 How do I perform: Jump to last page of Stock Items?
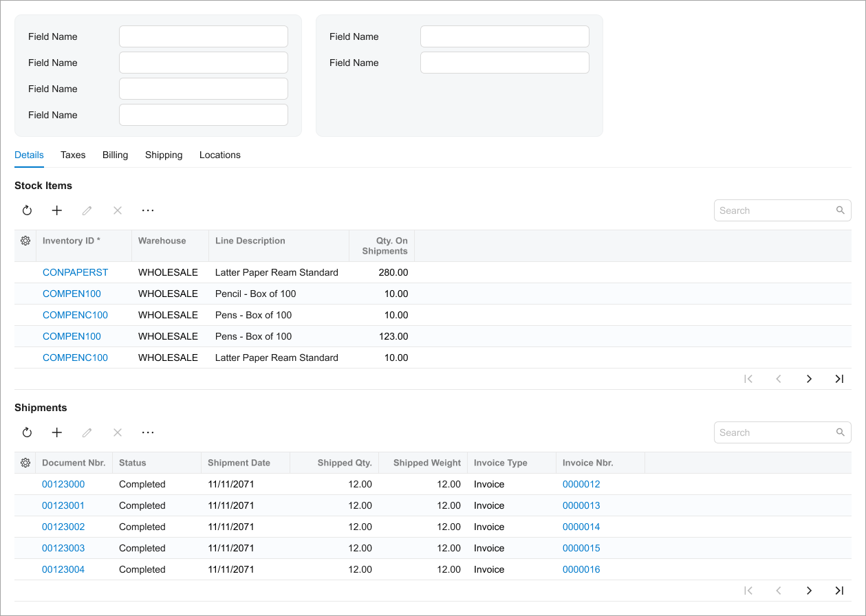(x=839, y=379)
